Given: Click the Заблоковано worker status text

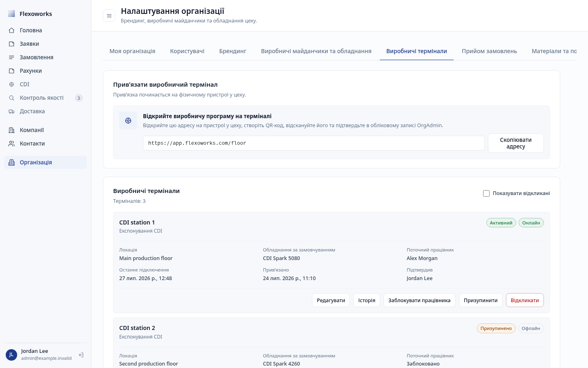Looking at the screenshot, I should 423,364.
